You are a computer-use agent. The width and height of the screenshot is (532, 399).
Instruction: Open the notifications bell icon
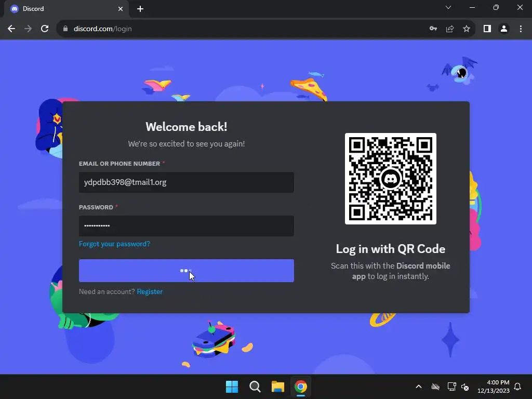click(517, 387)
